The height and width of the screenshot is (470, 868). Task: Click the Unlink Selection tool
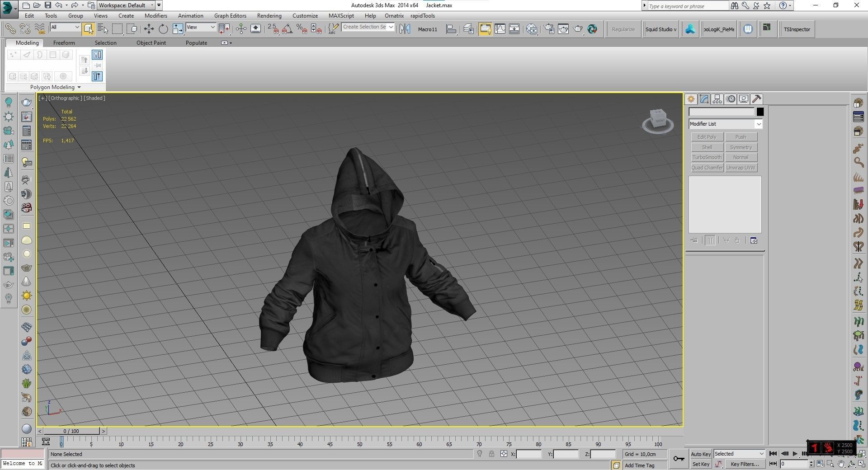25,29
